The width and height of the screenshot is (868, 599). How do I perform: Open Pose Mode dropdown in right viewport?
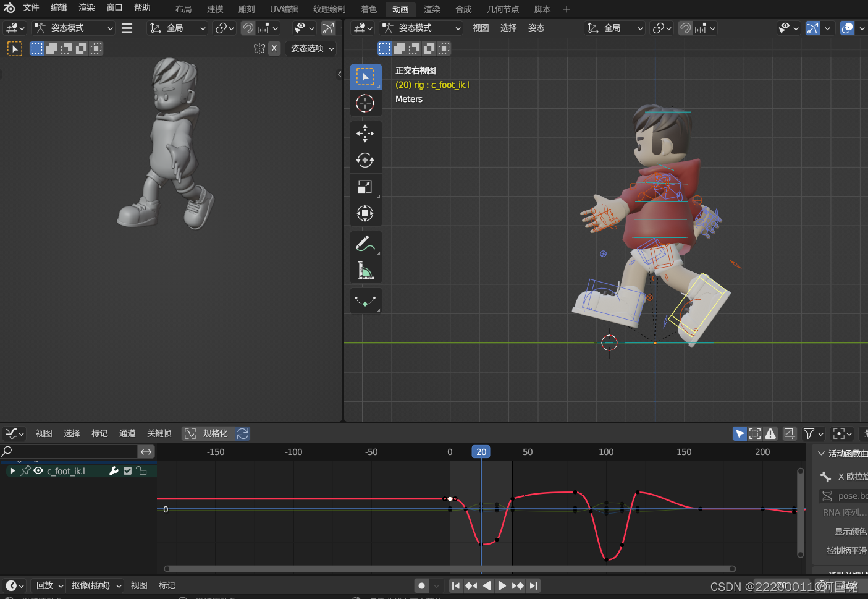(421, 28)
